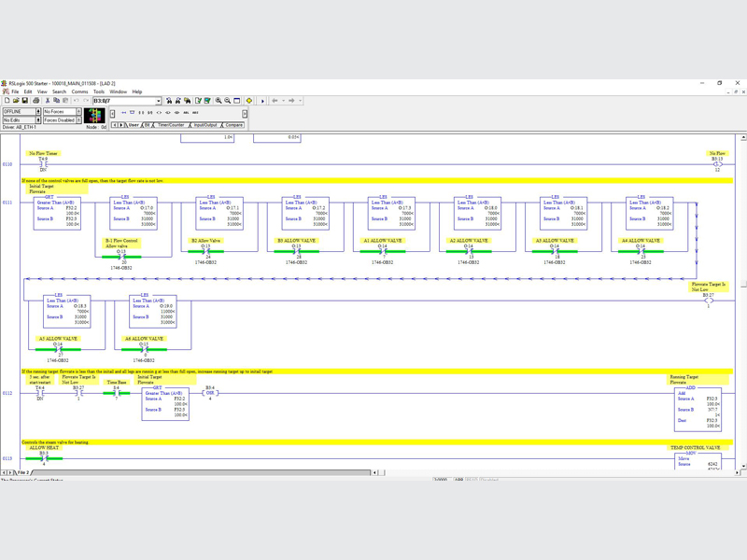Viewport: 747px width, 560px height.
Task: Open the back-history dropdown arrow
Action: click(283, 101)
